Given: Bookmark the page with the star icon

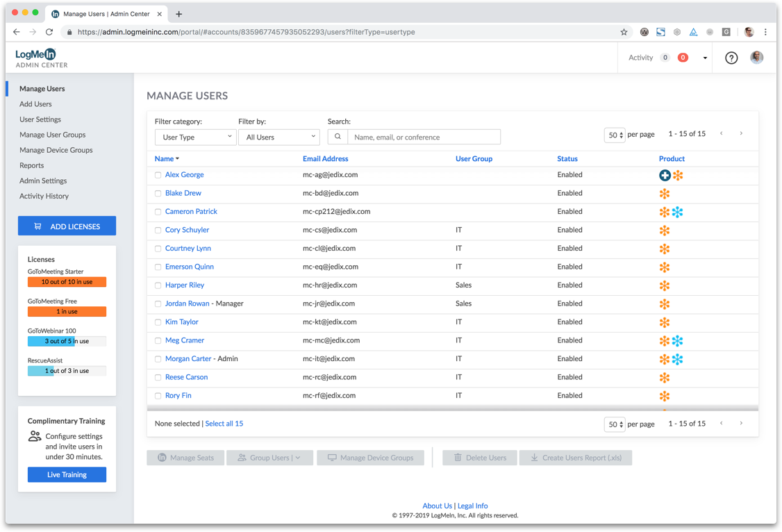Looking at the screenshot, I should pyautogui.click(x=624, y=32).
